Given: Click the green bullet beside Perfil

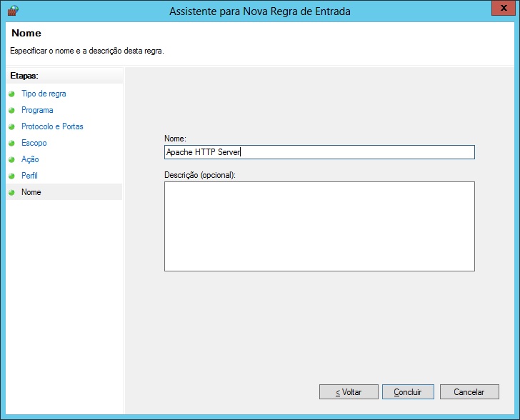Looking at the screenshot, I should click(11, 176).
